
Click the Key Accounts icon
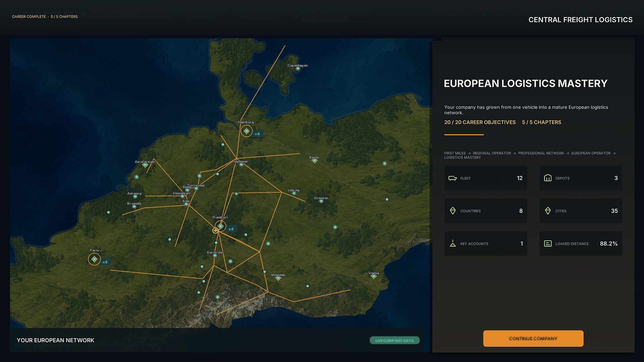pos(452,244)
